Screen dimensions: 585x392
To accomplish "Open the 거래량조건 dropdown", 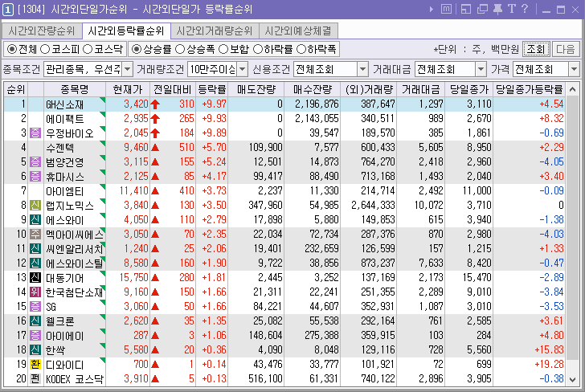I will click(243, 69).
